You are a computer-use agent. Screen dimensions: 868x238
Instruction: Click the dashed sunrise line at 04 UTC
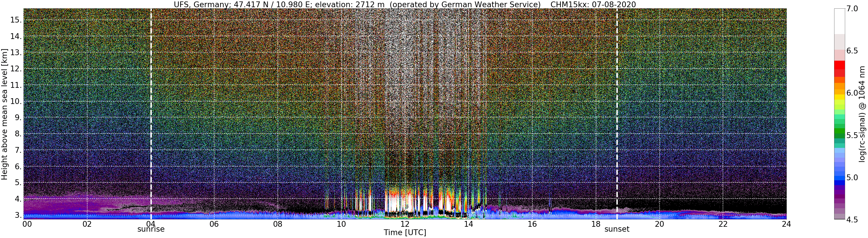(151, 114)
